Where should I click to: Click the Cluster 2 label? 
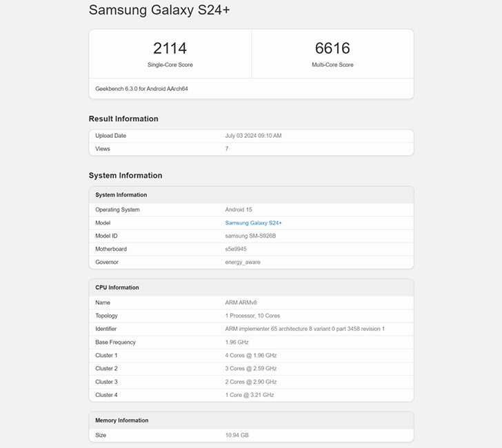coord(106,368)
